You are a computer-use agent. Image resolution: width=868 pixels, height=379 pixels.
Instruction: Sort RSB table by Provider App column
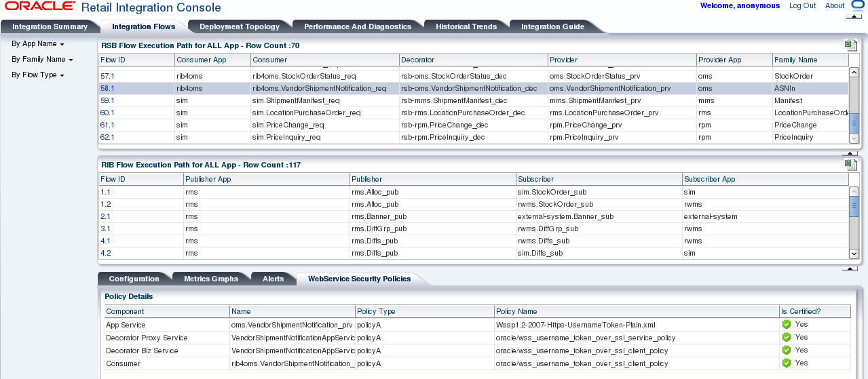pos(734,60)
